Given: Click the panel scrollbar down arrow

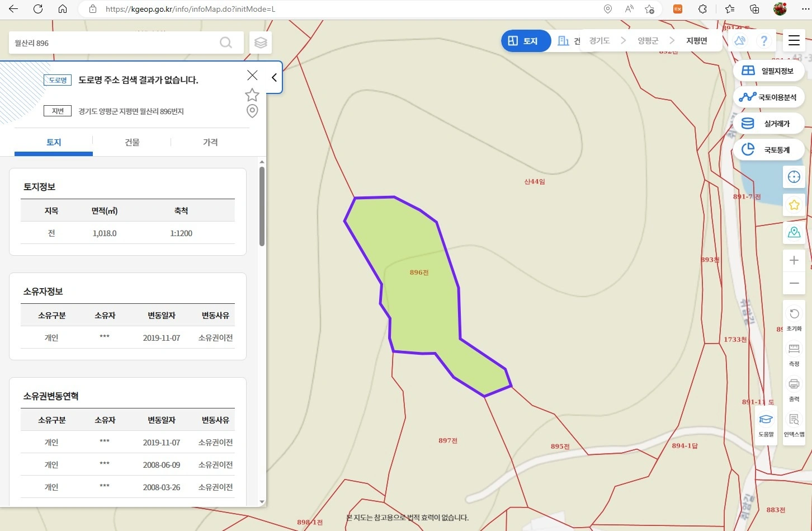Looking at the screenshot, I should tap(262, 502).
